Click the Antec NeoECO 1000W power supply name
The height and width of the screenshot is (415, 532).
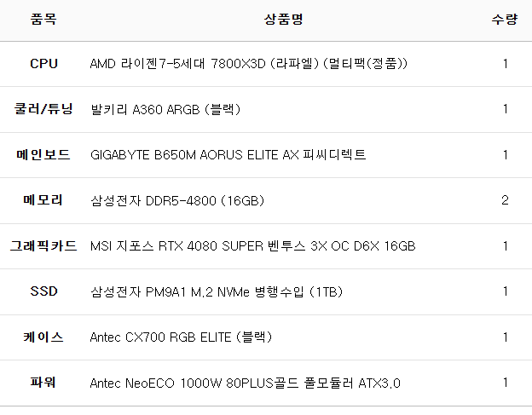click(245, 383)
